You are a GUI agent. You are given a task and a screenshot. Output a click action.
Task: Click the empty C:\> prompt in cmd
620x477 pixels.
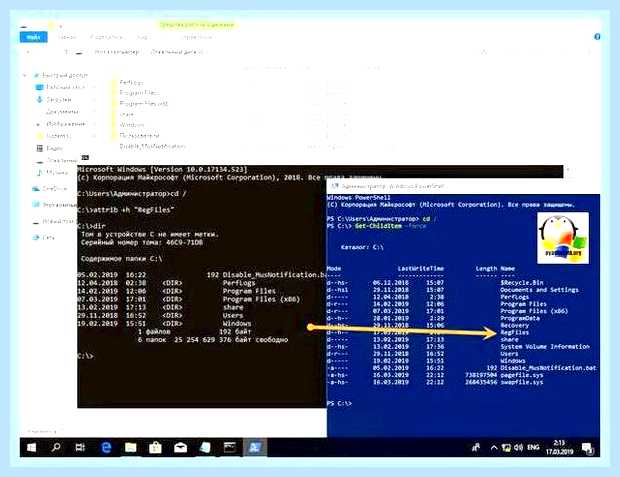[85, 356]
